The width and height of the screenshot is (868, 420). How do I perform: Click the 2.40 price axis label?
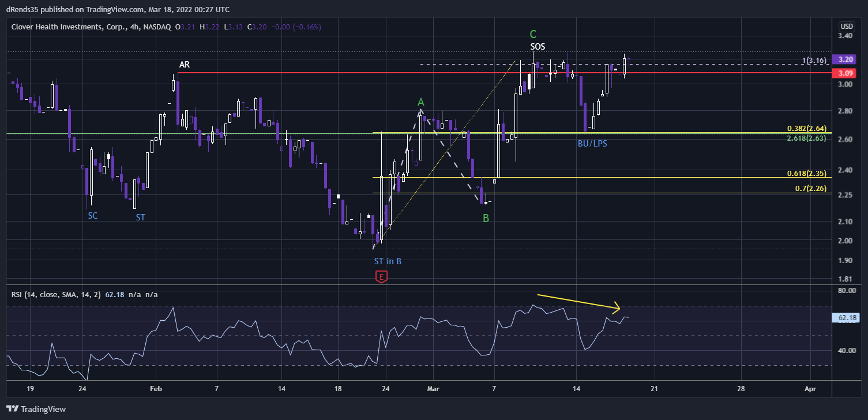846,170
